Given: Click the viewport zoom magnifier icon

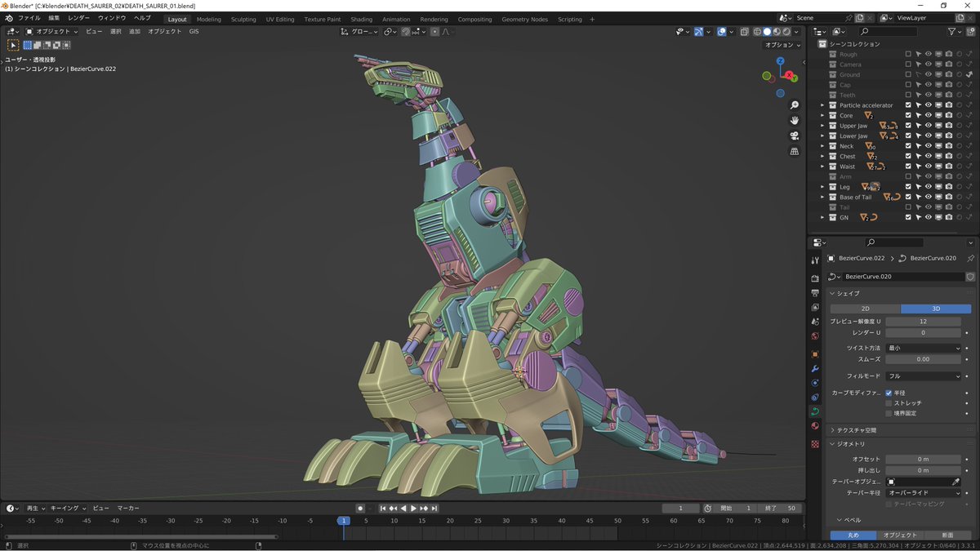Looking at the screenshot, I should point(794,106).
